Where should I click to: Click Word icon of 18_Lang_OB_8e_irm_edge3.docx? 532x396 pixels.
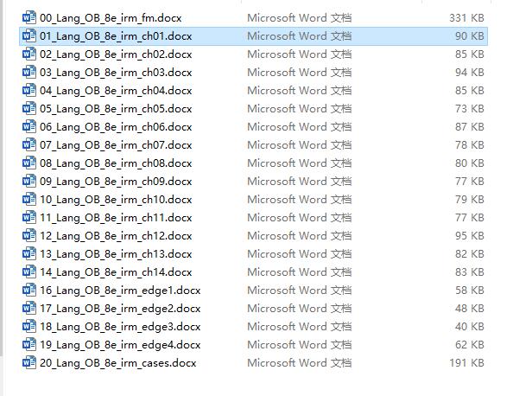coord(29,326)
